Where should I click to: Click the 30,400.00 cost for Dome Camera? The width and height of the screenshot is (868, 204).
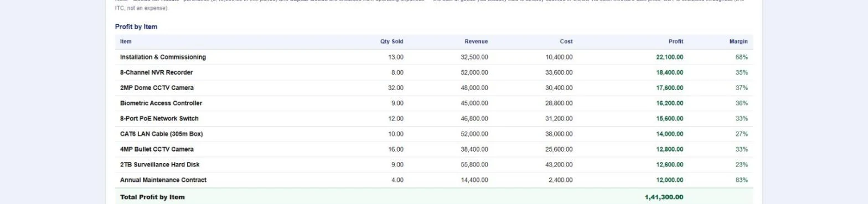[559, 88]
